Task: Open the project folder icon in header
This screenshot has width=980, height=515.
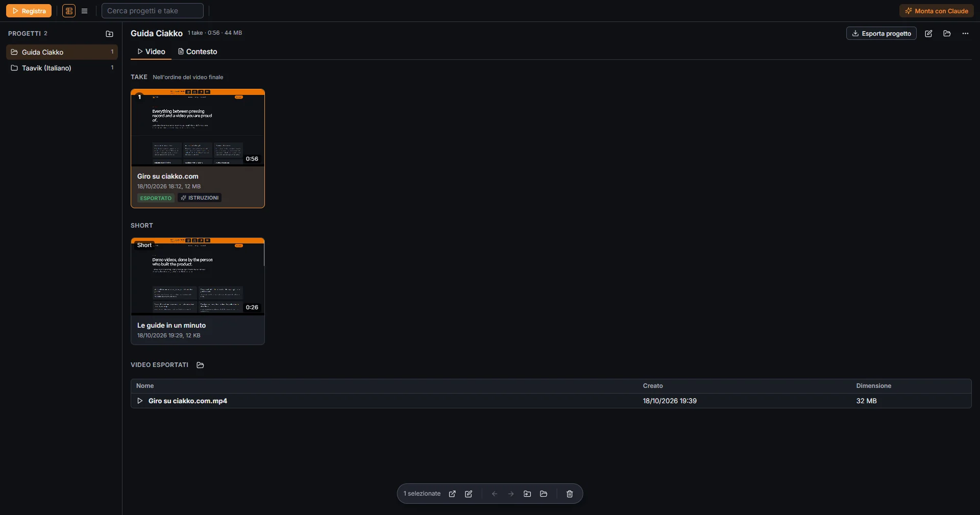Action: (x=947, y=34)
